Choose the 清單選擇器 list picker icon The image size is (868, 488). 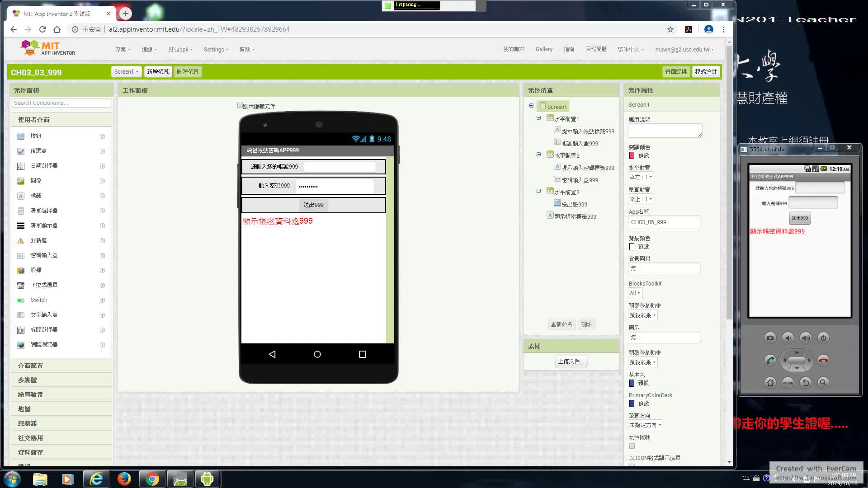pyautogui.click(x=21, y=211)
